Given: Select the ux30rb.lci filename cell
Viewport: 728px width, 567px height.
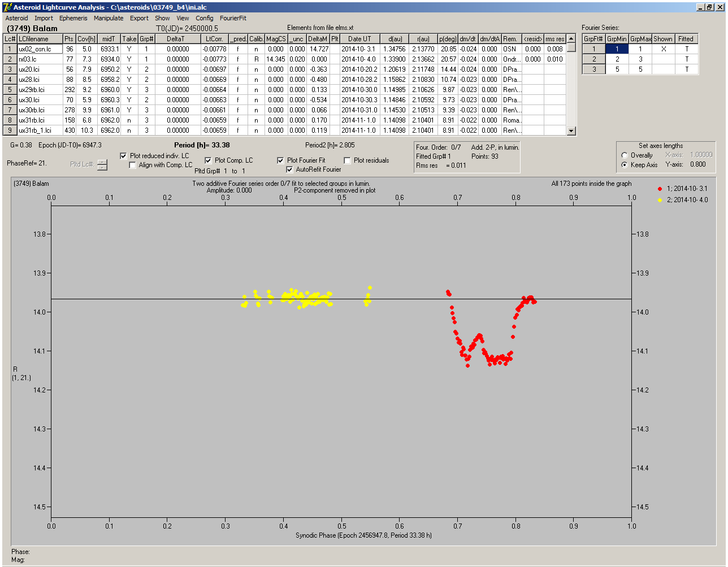Looking at the screenshot, I should coord(40,110).
